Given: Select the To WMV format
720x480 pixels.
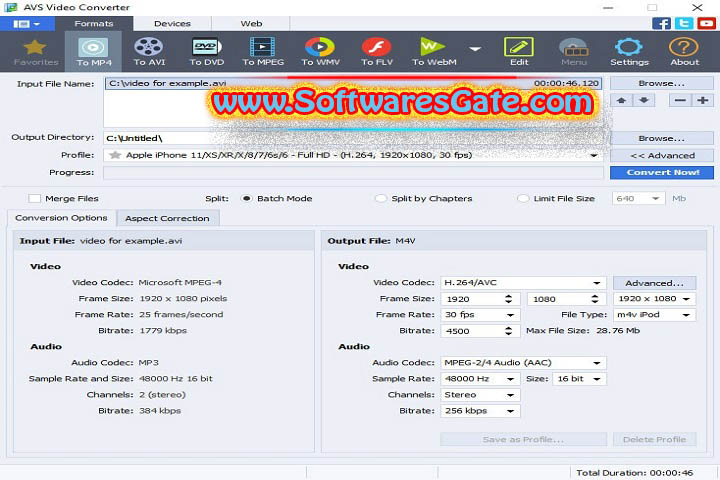Looking at the screenshot, I should click(320, 51).
